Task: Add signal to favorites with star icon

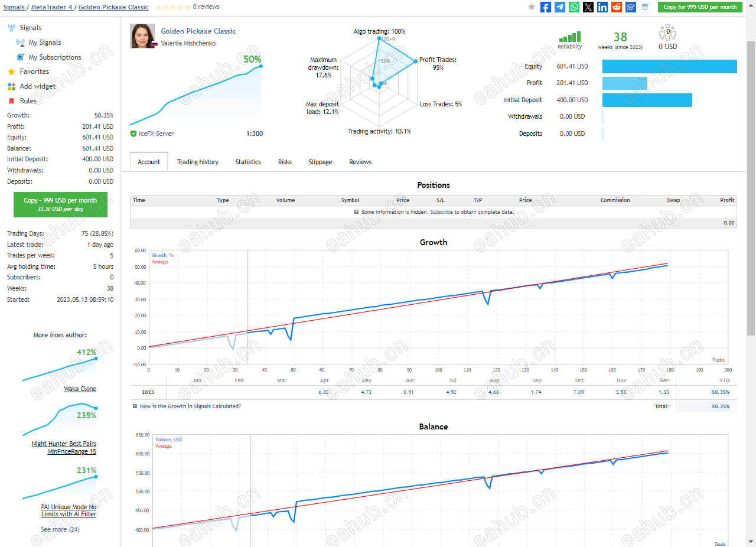Action: pos(532,7)
